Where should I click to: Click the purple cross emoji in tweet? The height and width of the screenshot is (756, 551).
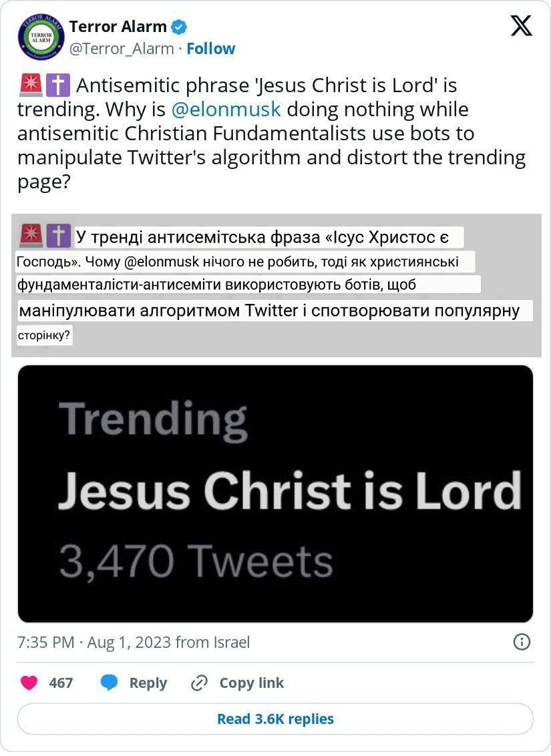coord(57,85)
